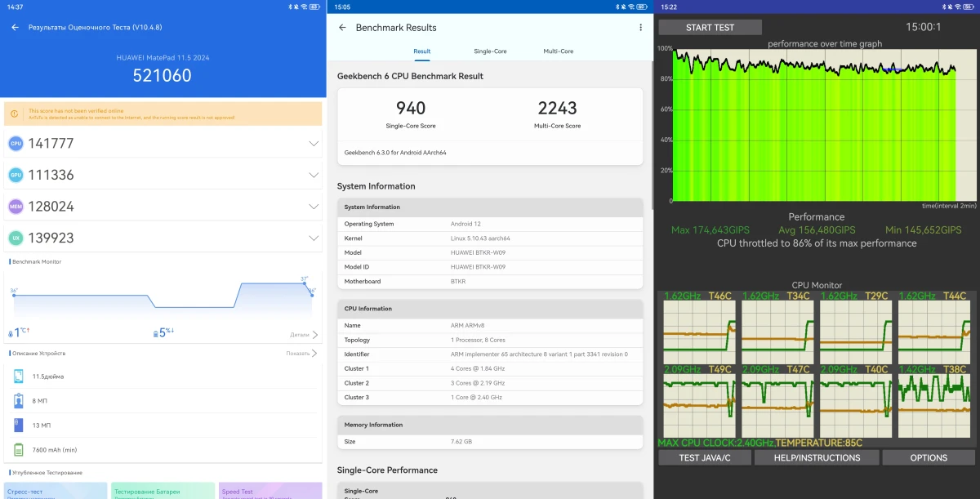This screenshot has height=499, width=980.
Task: Open the Стресс-тест card
Action: tap(56, 490)
